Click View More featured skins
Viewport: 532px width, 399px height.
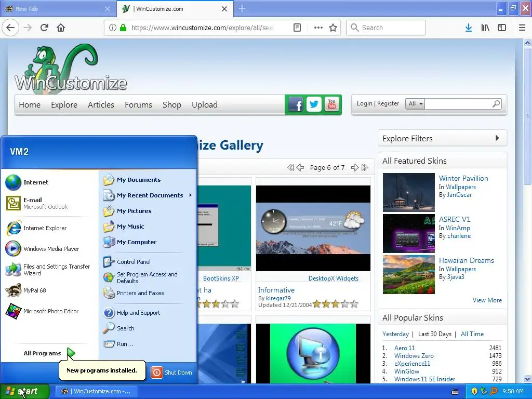[x=487, y=300]
